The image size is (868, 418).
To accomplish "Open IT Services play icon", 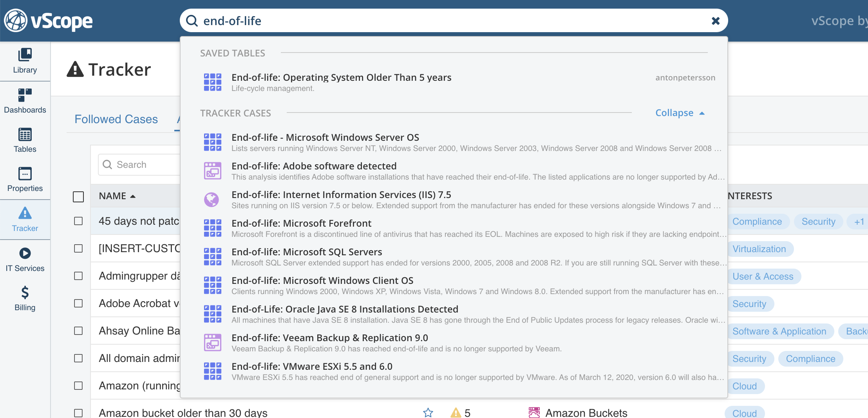I will [25, 253].
